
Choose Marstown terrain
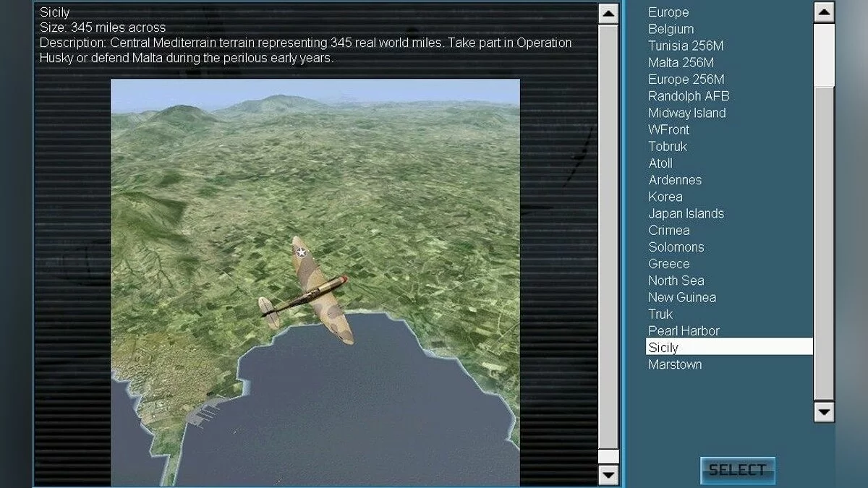(675, 364)
